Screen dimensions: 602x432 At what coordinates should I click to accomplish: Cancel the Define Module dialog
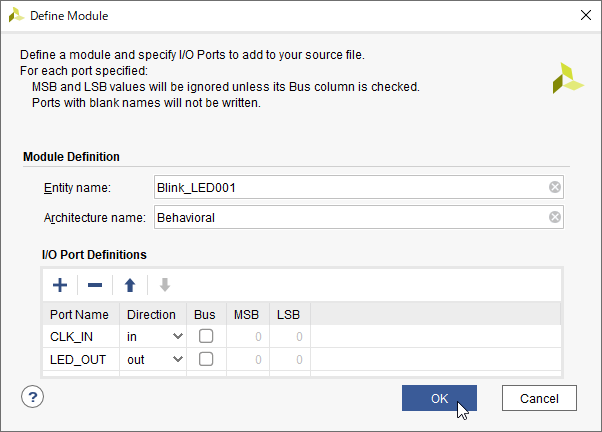coord(539,398)
